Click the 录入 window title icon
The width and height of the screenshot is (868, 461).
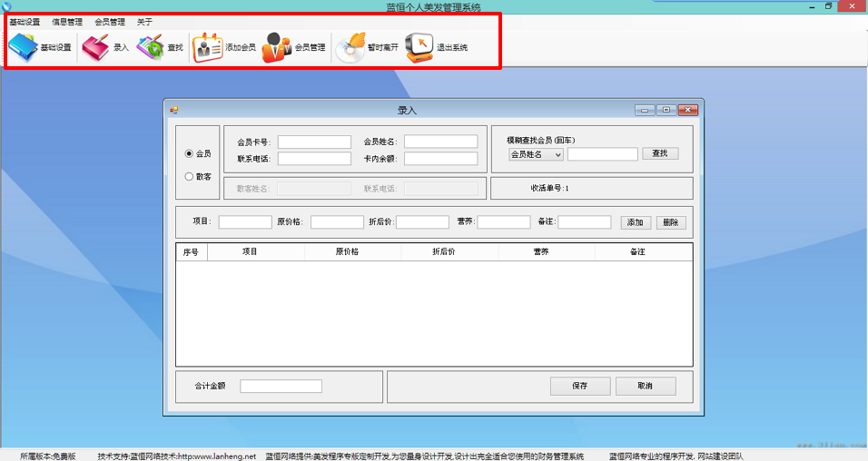(x=173, y=110)
